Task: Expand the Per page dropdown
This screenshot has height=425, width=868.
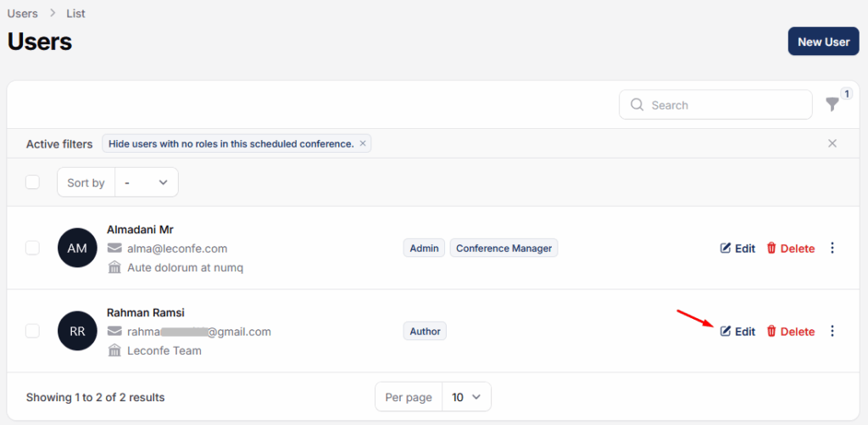Action: tap(465, 397)
